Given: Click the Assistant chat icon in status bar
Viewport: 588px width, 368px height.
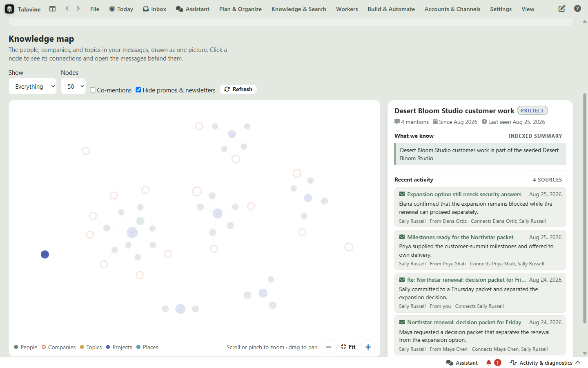Looking at the screenshot, I should pos(450,363).
